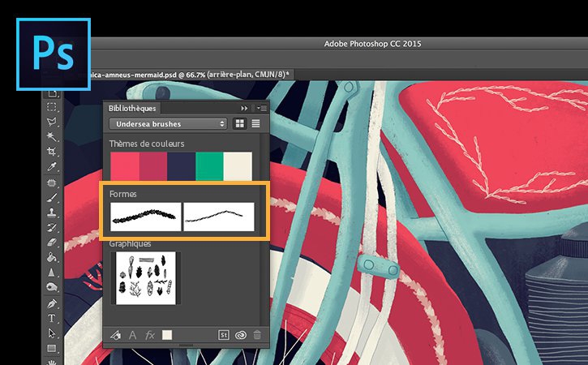588x365 pixels.
Task: Select the Bibliothèques panel tab
Action: [132, 109]
